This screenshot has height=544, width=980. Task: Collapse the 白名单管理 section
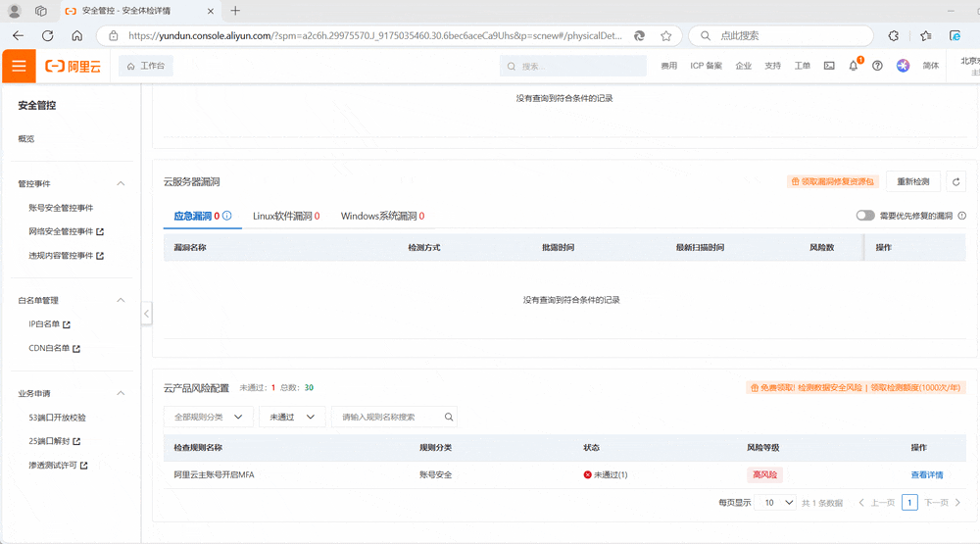click(x=121, y=300)
